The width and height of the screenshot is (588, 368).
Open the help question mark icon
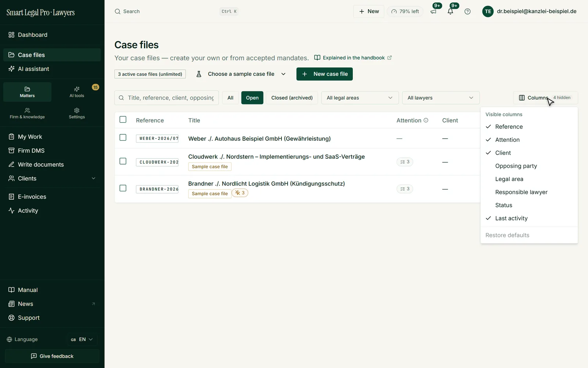coord(467,11)
